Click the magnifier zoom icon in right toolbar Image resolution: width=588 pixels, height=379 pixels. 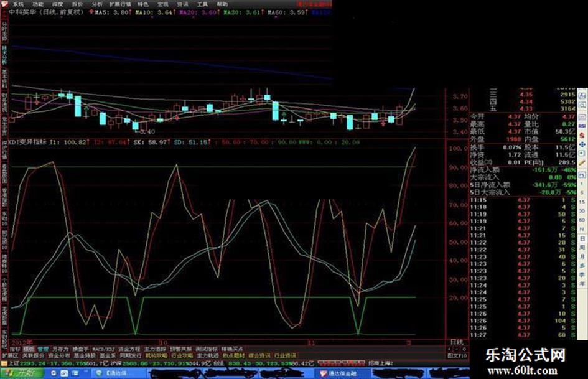[x=582, y=105]
